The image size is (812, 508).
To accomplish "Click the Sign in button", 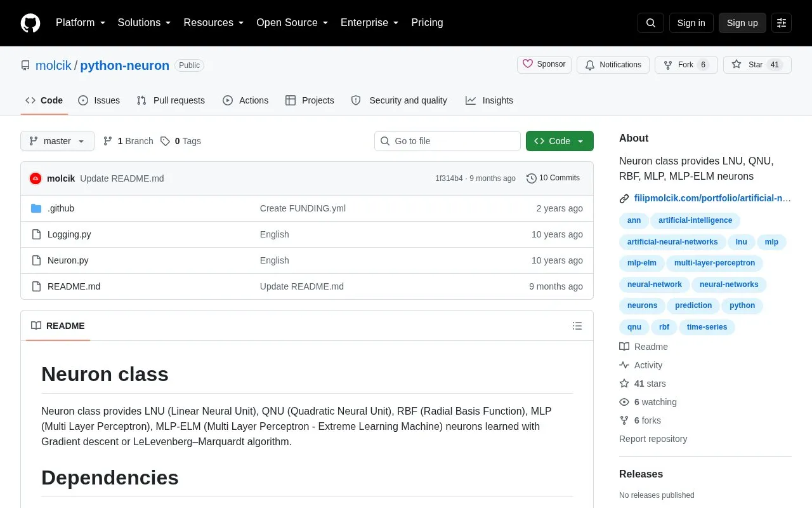I will (x=691, y=23).
